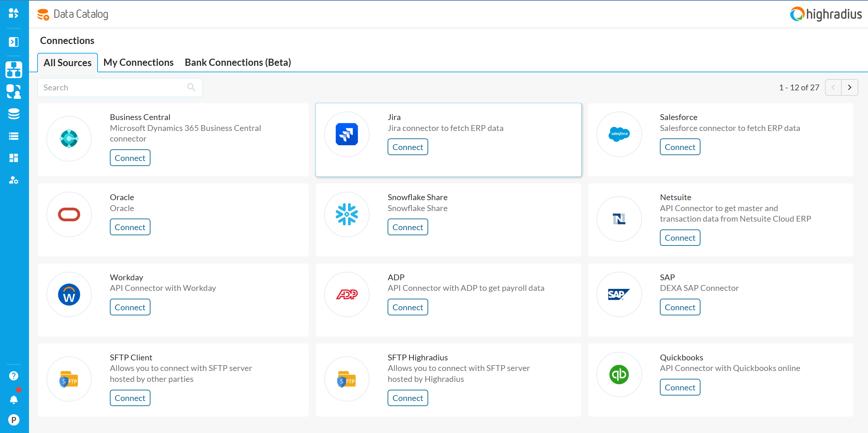
Task: Click the 'Quickbooks' card title
Action: pos(681,358)
